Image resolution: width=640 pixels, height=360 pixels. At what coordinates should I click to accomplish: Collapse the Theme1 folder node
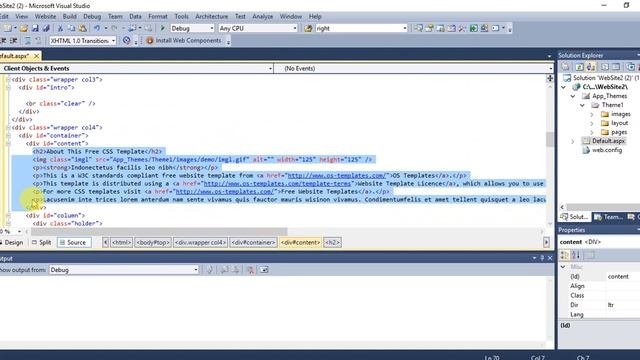tap(582, 105)
